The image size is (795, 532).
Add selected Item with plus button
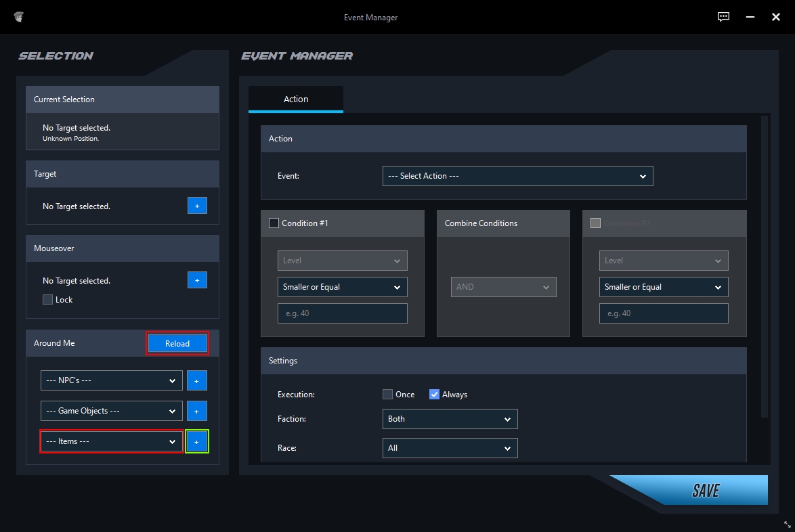click(197, 441)
